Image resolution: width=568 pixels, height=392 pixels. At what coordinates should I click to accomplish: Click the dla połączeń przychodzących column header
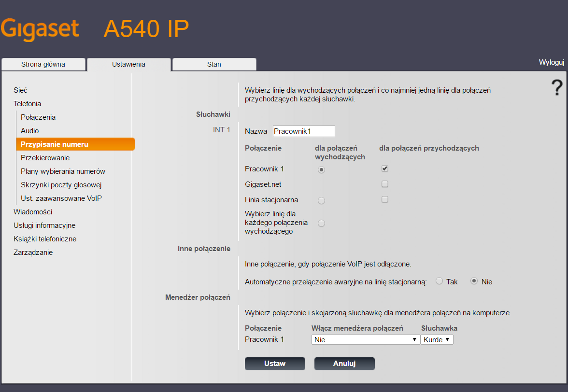click(x=429, y=148)
